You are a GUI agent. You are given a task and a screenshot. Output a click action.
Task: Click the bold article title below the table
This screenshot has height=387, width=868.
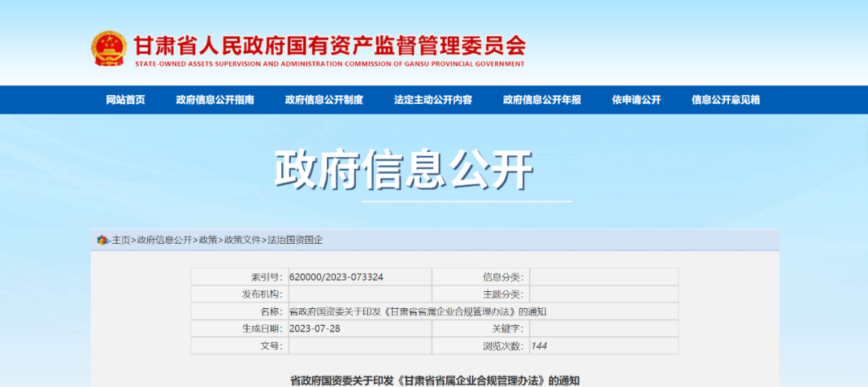[x=435, y=381]
